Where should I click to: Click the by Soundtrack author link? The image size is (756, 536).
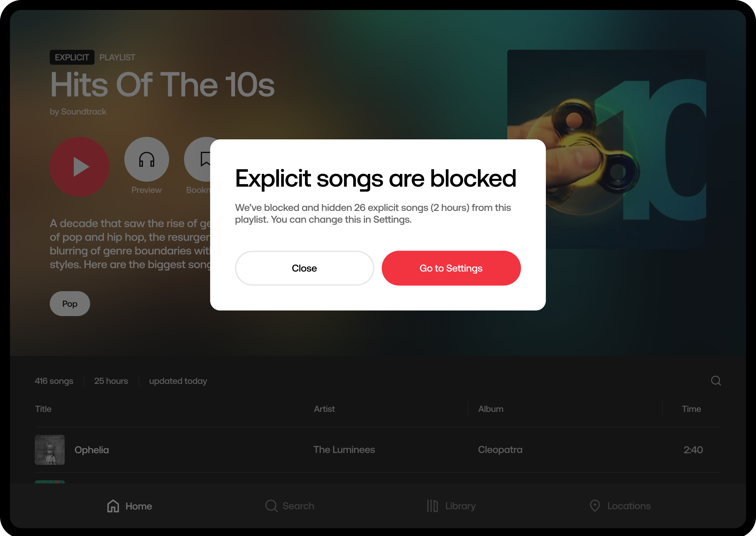[78, 112]
